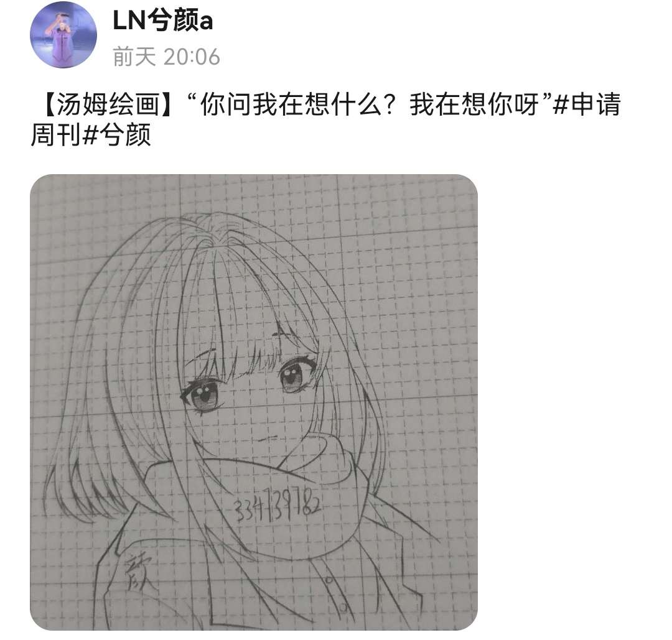Click the girl's small mouth in the sketch
The width and height of the screenshot is (672, 640).
coord(266,438)
